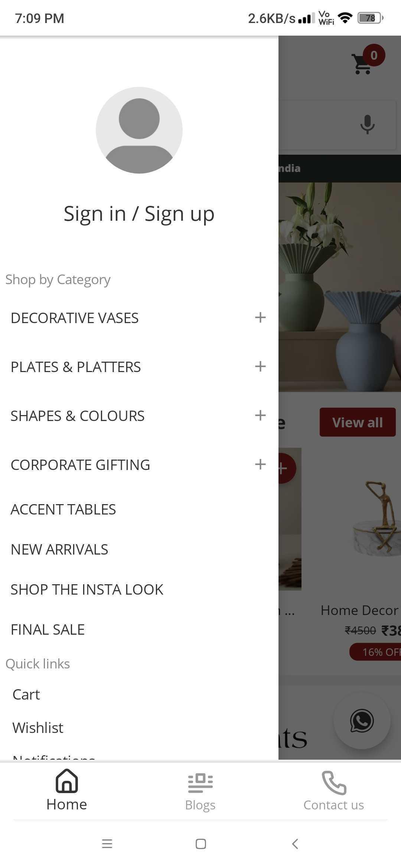The width and height of the screenshot is (401, 868).
Task: Expand Plates & Platters plus icon
Action: pos(260,366)
